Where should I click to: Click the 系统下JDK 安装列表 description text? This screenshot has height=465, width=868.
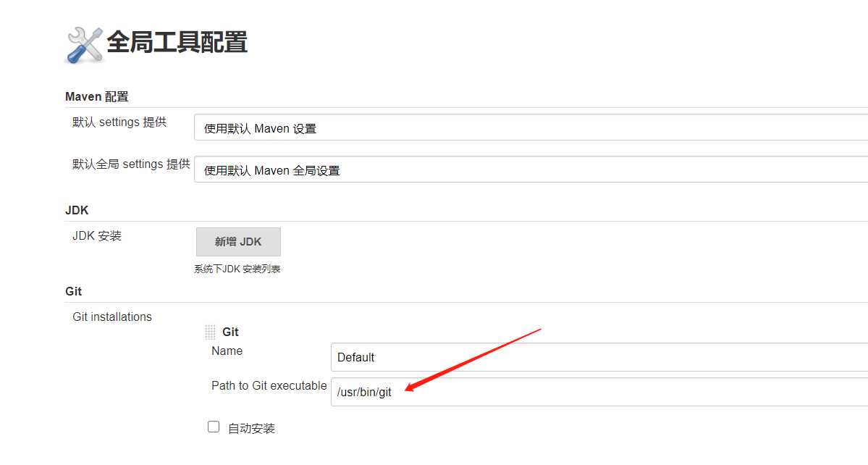coord(237,269)
